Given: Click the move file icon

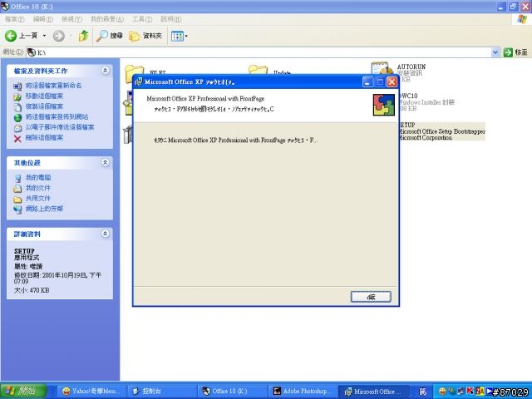Looking at the screenshot, I should (x=17, y=97).
